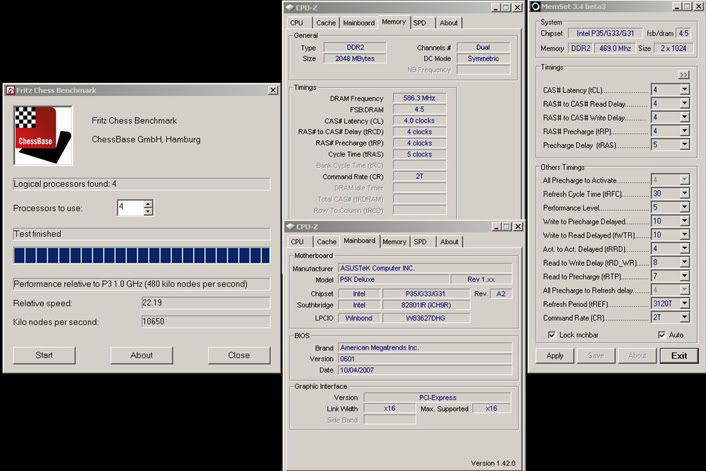Switch to SPD tab in top CPU-Z window

coord(420,23)
